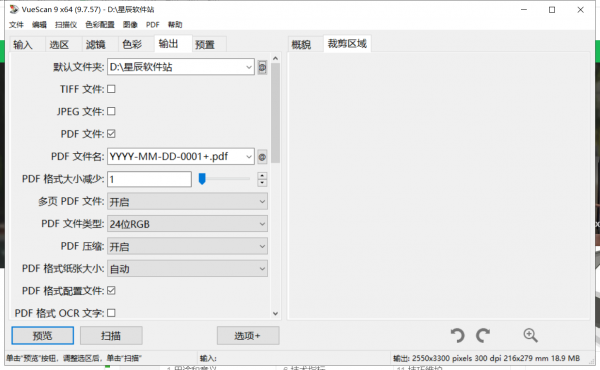This screenshot has height=370, width=600.
Task: Switch to the 滤镜 tab
Action: coord(99,44)
